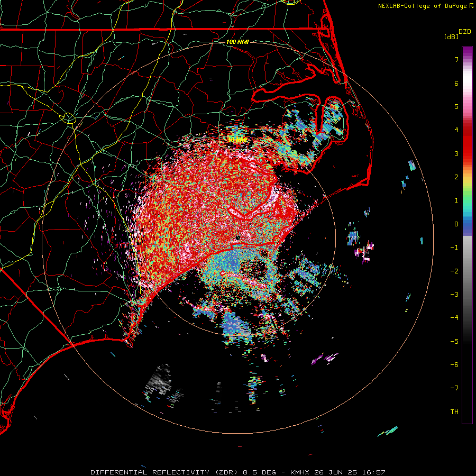Select the 0 dB scale label
Image resolution: width=476 pixels, height=476 pixels.
[456, 224]
